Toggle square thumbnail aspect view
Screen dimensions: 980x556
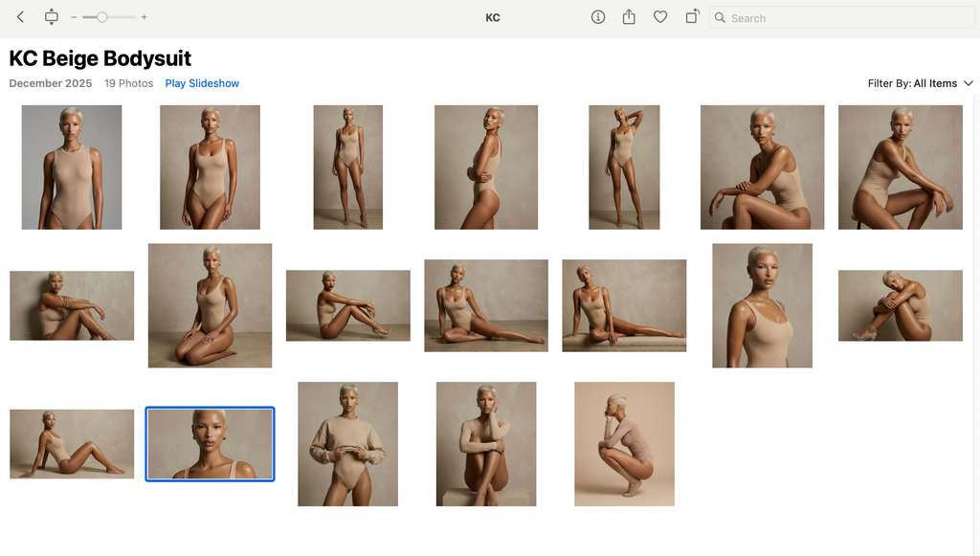52,17
